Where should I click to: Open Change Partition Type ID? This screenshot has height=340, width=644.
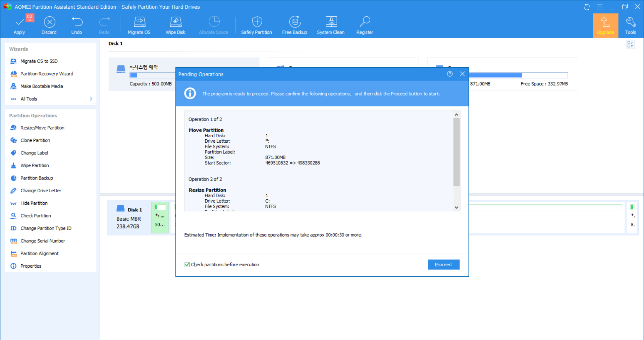[46, 228]
